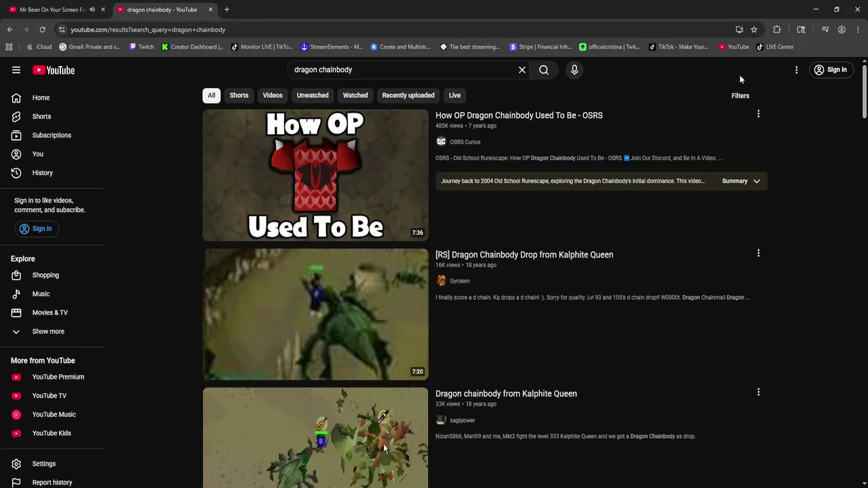Screen dimensions: 868x488
Task: Select the Watched filter chip
Action: click(x=355, y=96)
